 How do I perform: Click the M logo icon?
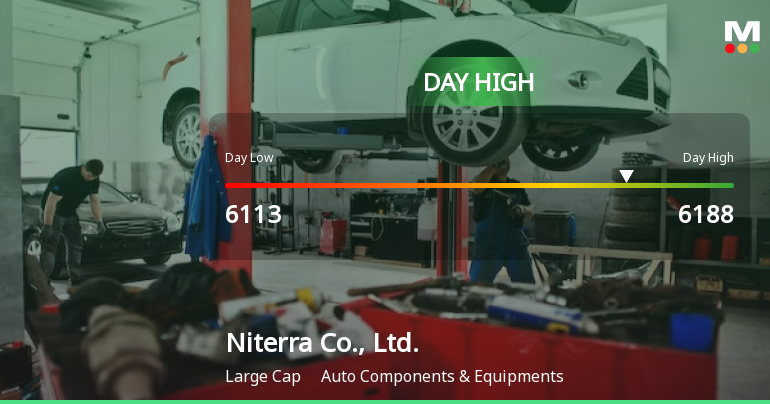(x=742, y=37)
